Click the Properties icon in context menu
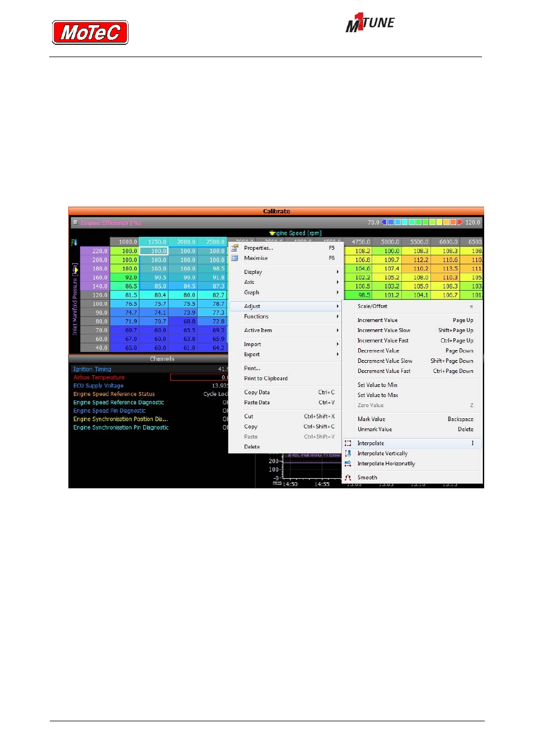This screenshot has width=534, height=756. (x=235, y=248)
